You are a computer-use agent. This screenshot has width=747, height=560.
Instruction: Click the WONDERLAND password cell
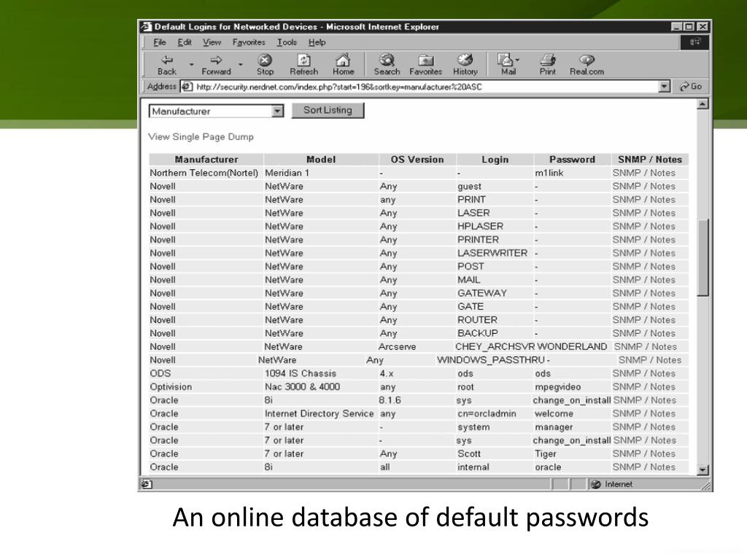(x=572, y=346)
